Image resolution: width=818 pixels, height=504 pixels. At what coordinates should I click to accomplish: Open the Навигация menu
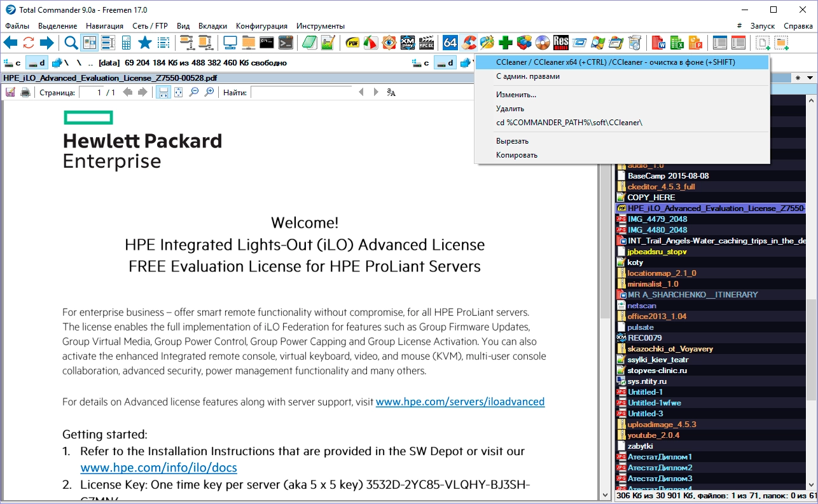click(x=105, y=26)
